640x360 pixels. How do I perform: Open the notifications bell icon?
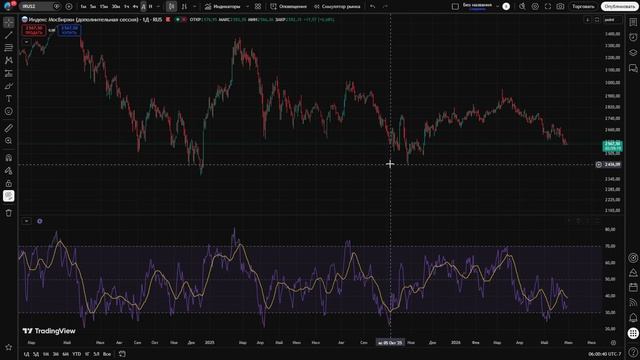click(x=633, y=317)
